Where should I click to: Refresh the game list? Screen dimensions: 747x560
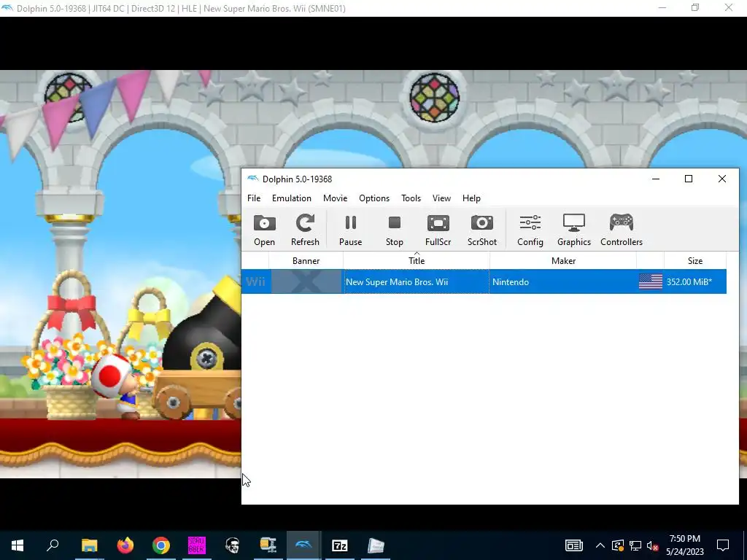[305, 230]
